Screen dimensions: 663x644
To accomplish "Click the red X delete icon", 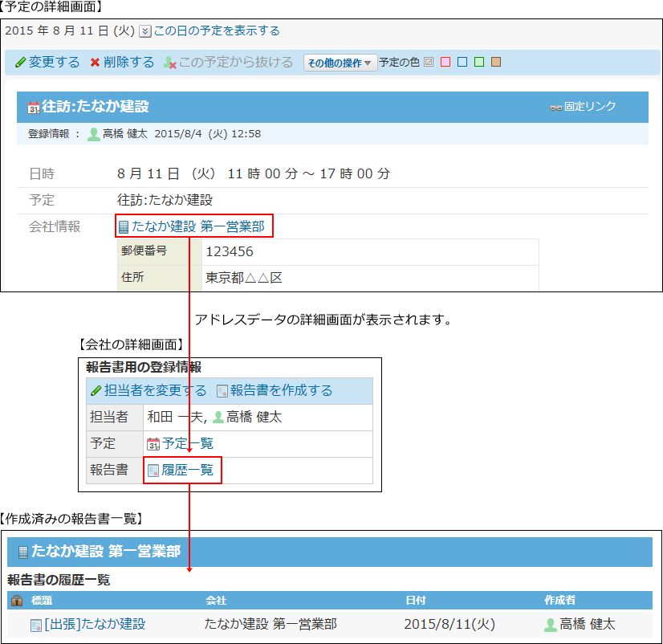I will pyautogui.click(x=96, y=63).
